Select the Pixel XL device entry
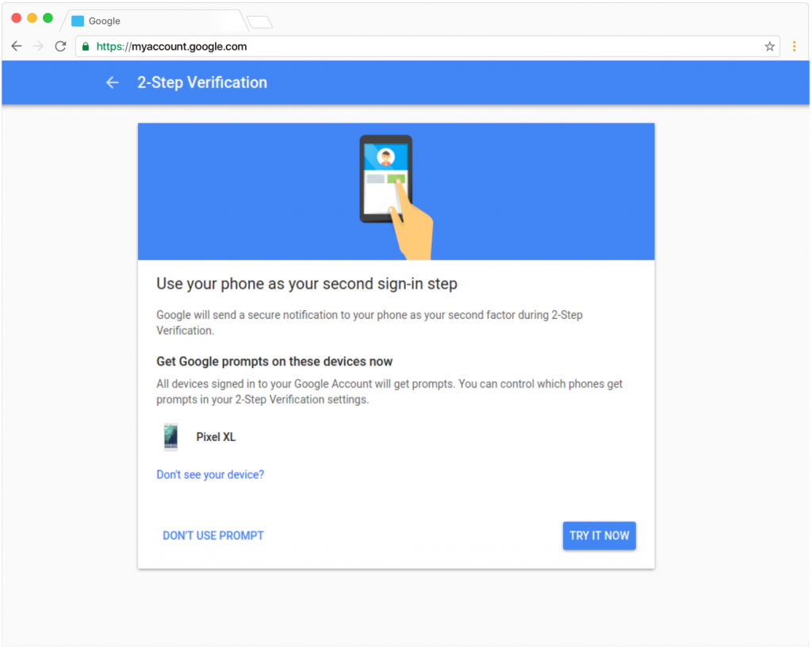 (x=217, y=437)
